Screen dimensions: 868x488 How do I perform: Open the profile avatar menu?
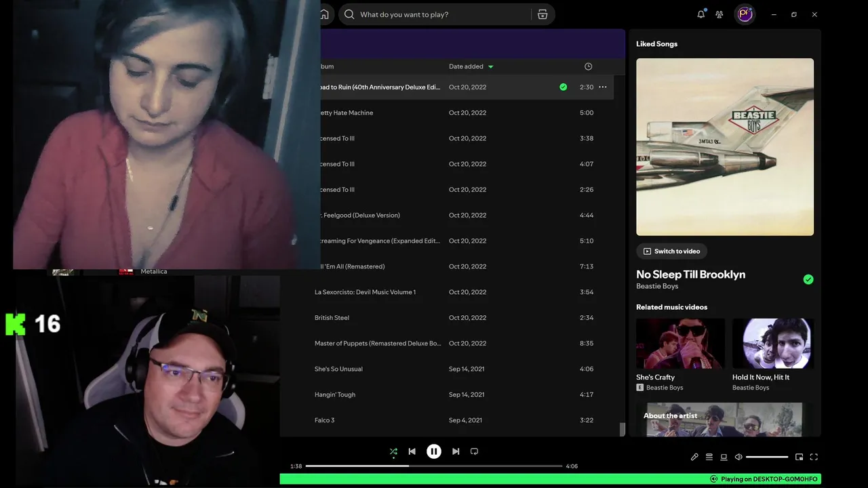tap(745, 14)
